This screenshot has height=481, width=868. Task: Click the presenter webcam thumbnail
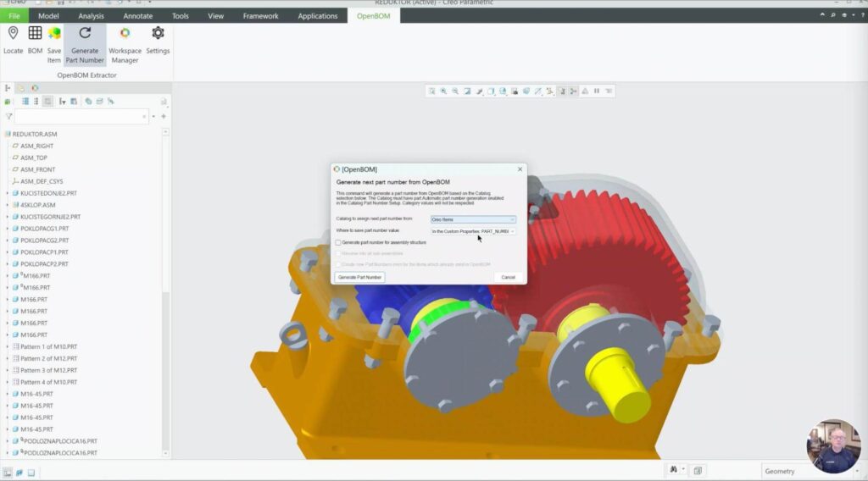(x=834, y=446)
